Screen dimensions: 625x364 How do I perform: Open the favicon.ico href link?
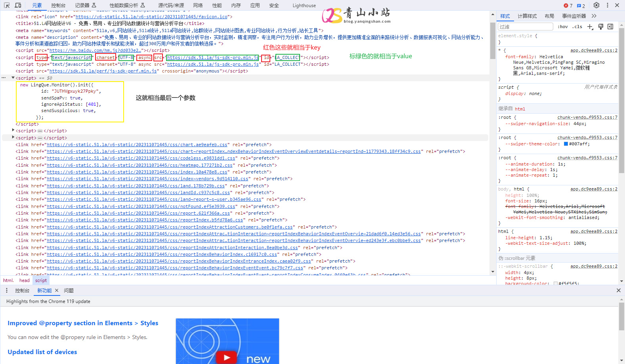pos(151,17)
